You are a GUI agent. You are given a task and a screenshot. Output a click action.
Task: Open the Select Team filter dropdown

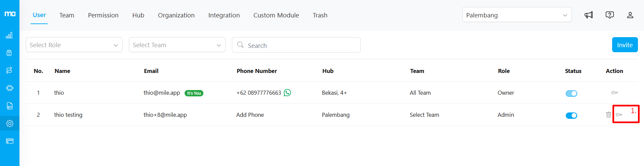pos(177,45)
